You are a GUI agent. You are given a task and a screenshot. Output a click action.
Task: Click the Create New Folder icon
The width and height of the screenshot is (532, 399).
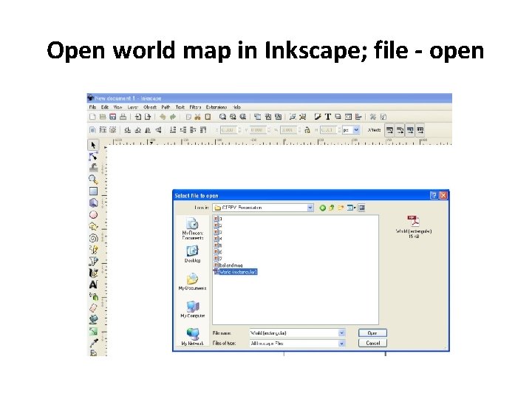pyautogui.click(x=341, y=208)
